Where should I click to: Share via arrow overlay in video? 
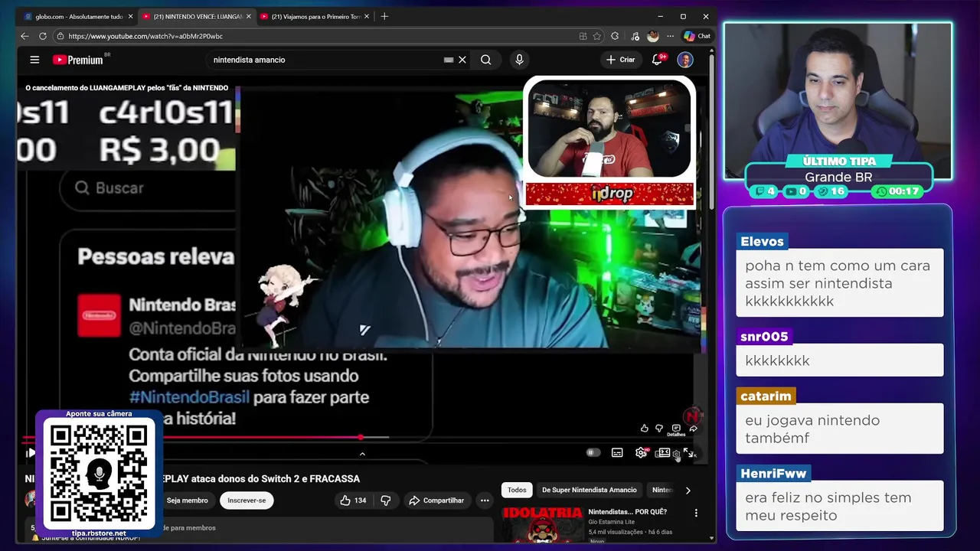[x=693, y=429]
